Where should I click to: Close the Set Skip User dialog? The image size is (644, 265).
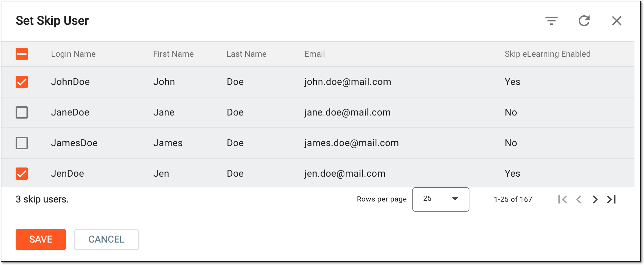(x=616, y=21)
